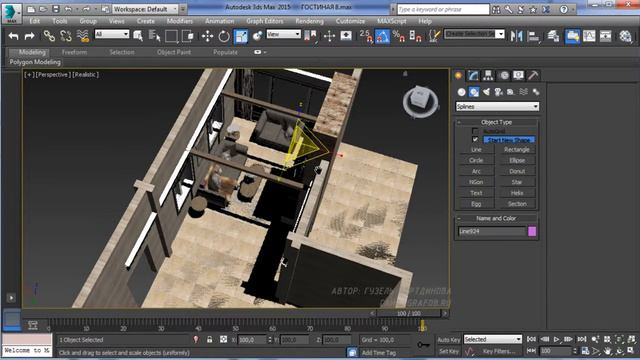This screenshot has height=360, width=640.
Task: Toggle Window/Crossing selection mode
Action: click(188, 36)
